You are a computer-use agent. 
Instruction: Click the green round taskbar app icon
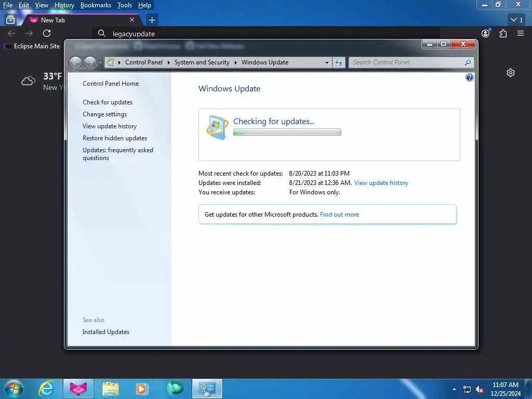pos(175,389)
